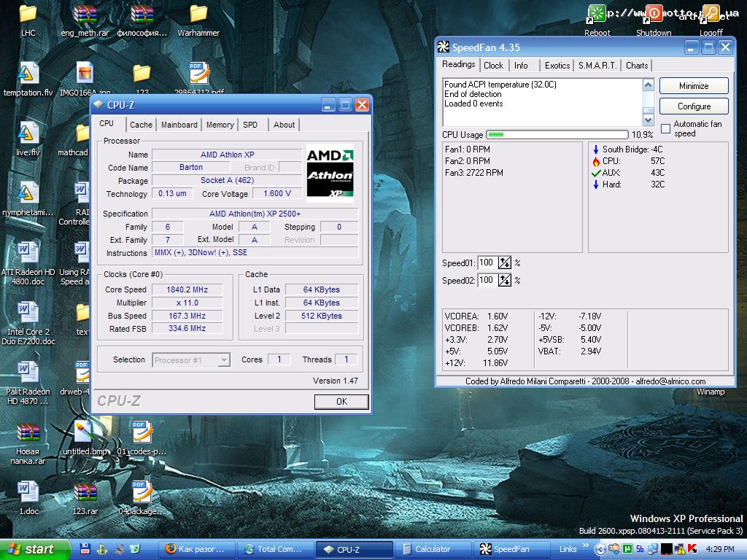This screenshot has height=560, width=747.
Task: Click the blue arrow icon beside Hard temperature
Action: click(596, 184)
